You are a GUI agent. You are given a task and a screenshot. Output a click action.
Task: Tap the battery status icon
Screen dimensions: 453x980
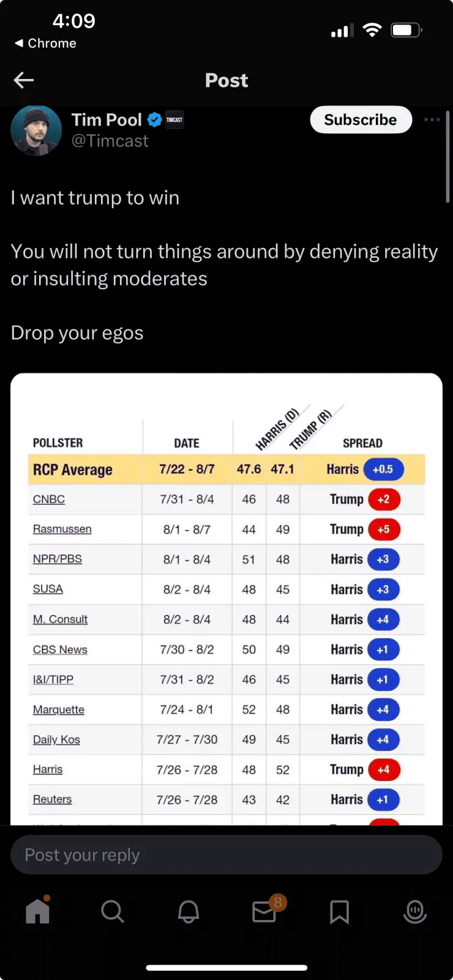coord(406,30)
